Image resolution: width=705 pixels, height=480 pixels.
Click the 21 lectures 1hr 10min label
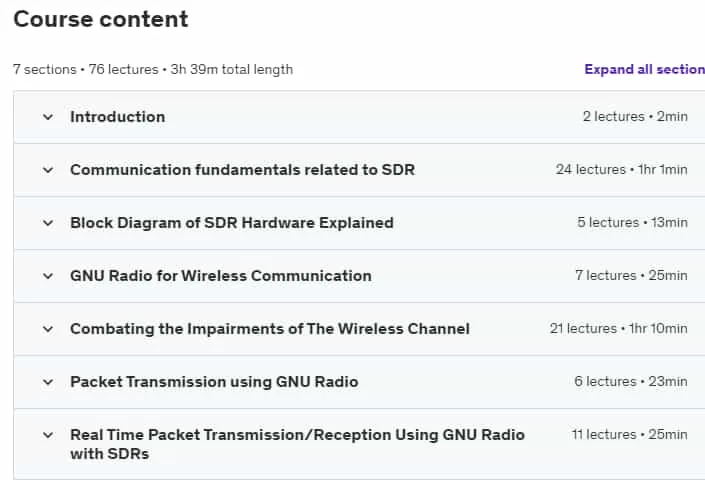pos(619,329)
